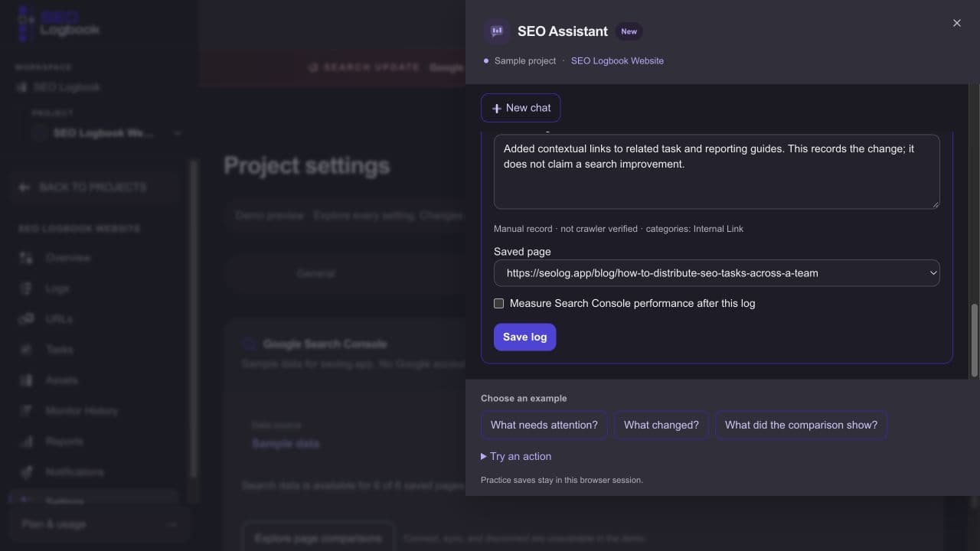Open Overview in the background sidebar
This screenshot has width=980, height=551.
point(67,258)
